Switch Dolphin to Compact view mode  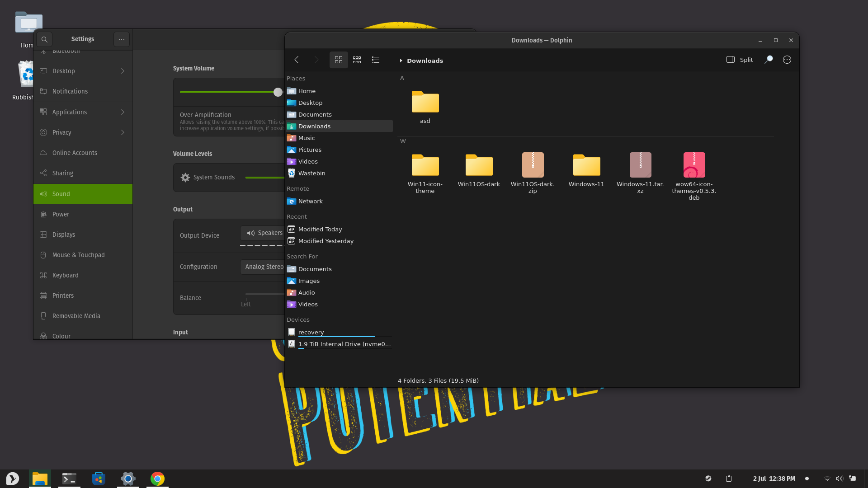tap(357, 60)
